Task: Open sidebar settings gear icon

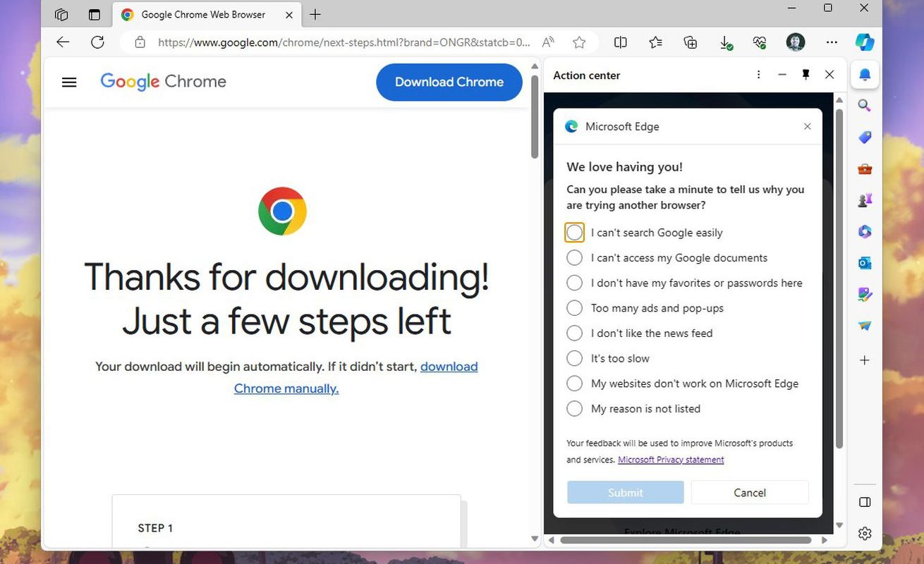Action: 865,533
